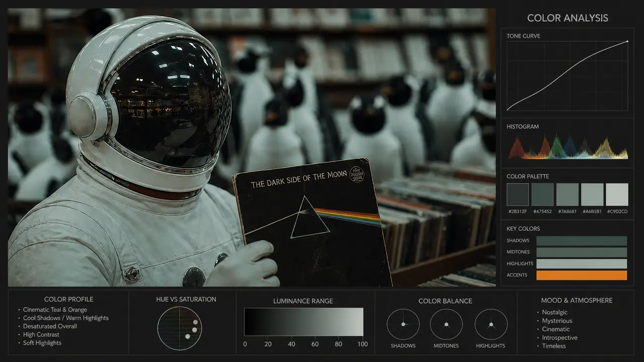This screenshot has width=644, height=362.
Task: Click the Dark Side of the Moon album
Action: (311, 221)
